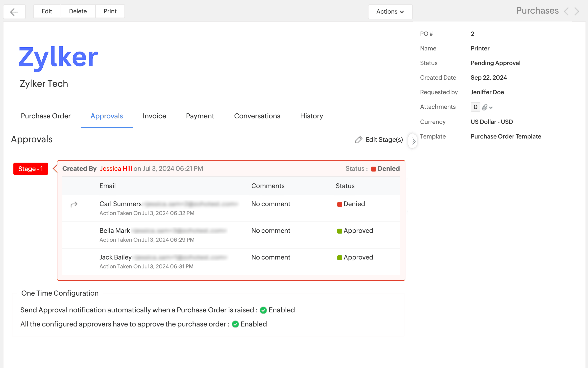Click the forward arrow next to Carl Summers
The width and height of the screenshot is (588, 368).
coord(74,204)
